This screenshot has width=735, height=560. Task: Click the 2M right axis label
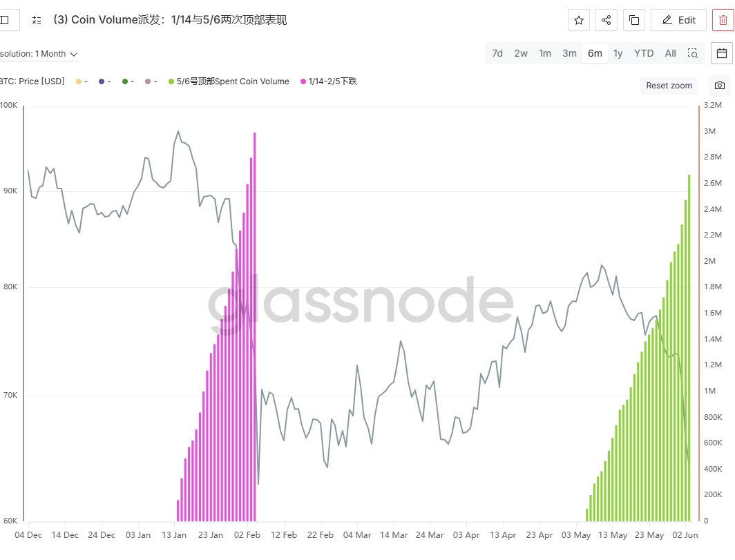[x=709, y=261]
